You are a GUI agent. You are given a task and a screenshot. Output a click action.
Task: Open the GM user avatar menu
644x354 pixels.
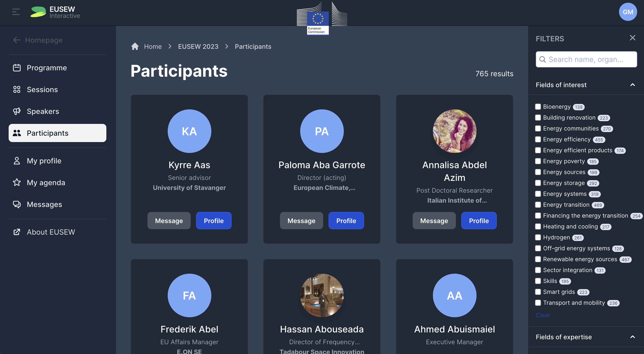click(x=627, y=12)
